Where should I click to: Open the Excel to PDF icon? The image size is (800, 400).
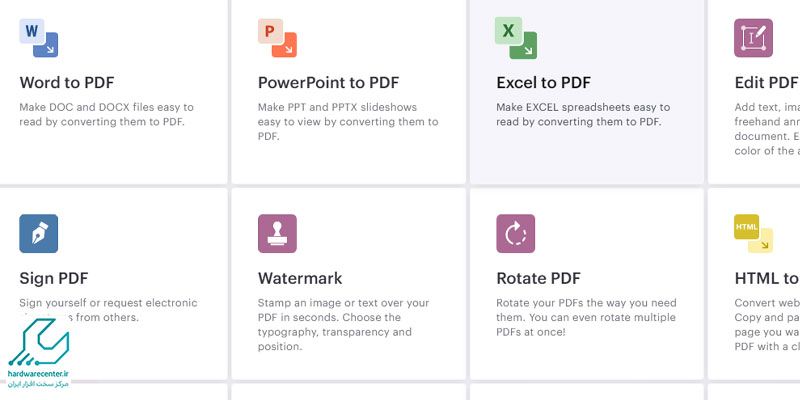point(516,38)
